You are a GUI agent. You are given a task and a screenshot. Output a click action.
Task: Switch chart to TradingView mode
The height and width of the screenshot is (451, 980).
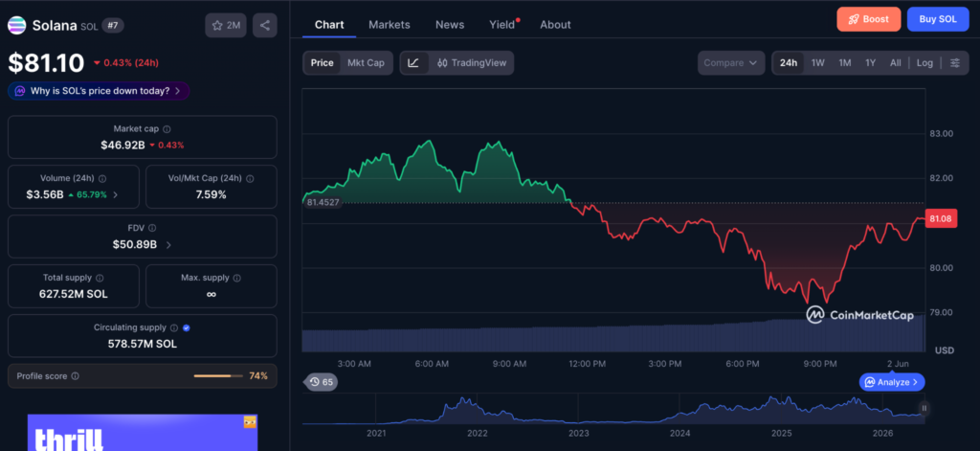coord(472,62)
